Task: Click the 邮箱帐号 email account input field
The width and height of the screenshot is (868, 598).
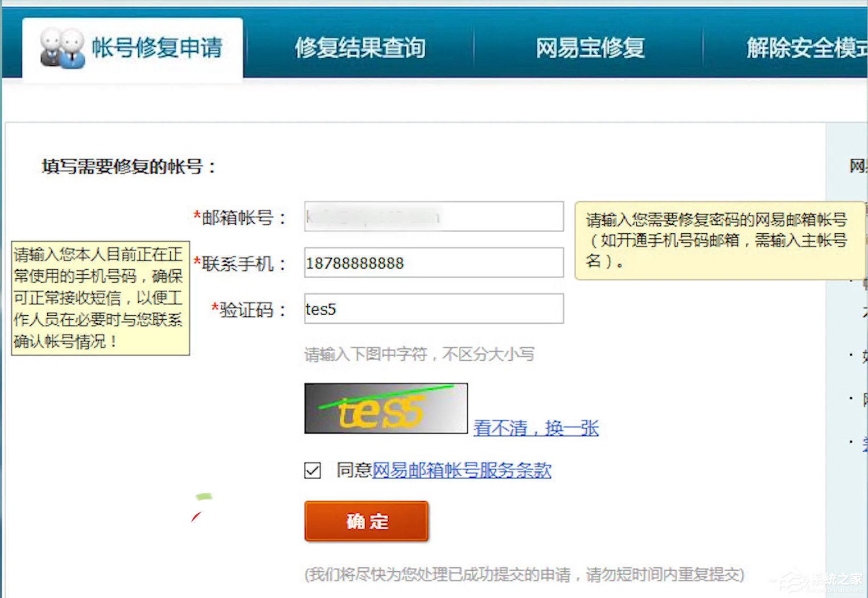Action: [433, 217]
